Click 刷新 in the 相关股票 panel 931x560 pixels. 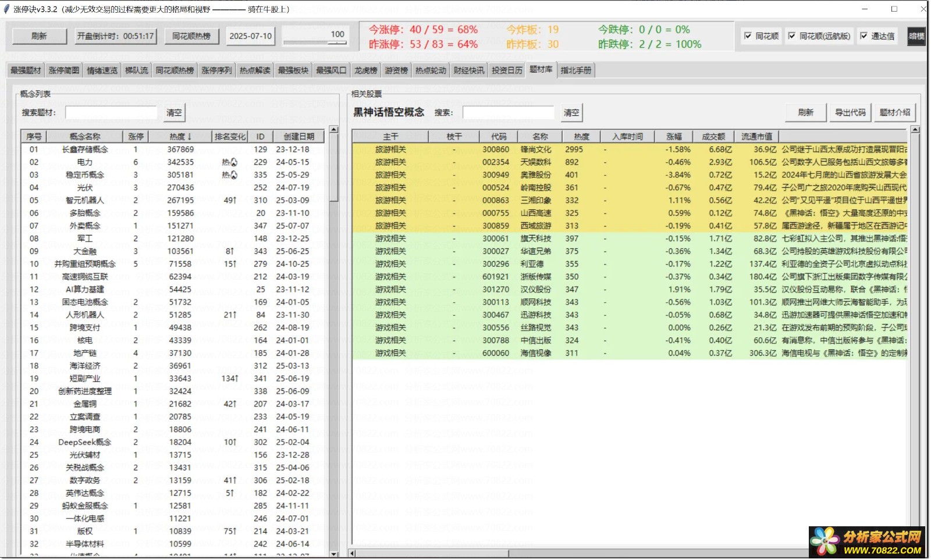click(x=806, y=112)
